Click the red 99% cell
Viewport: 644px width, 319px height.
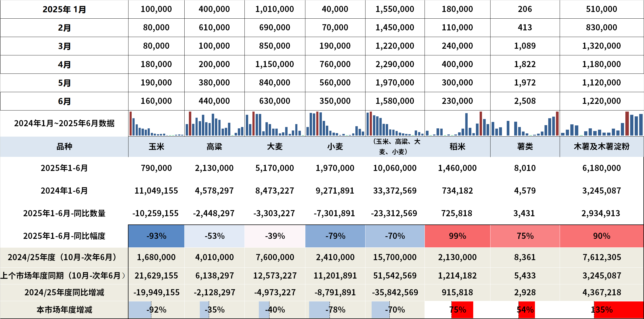click(x=457, y=236)
